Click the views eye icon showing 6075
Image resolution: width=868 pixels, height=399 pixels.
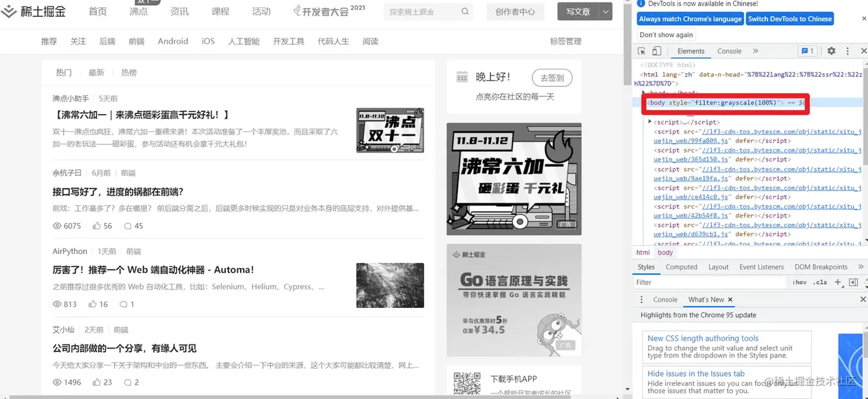pyautogui.click(x=57, y=226)
